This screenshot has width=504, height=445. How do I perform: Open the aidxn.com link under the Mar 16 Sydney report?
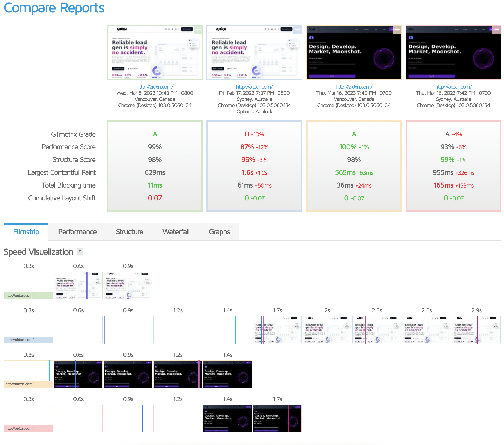pos(453,87)
